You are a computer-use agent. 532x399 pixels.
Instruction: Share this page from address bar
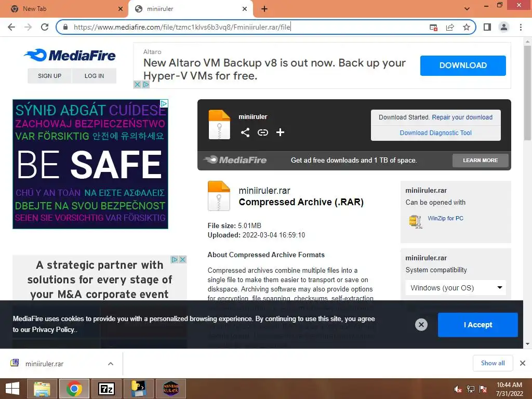tap(450, 27)
